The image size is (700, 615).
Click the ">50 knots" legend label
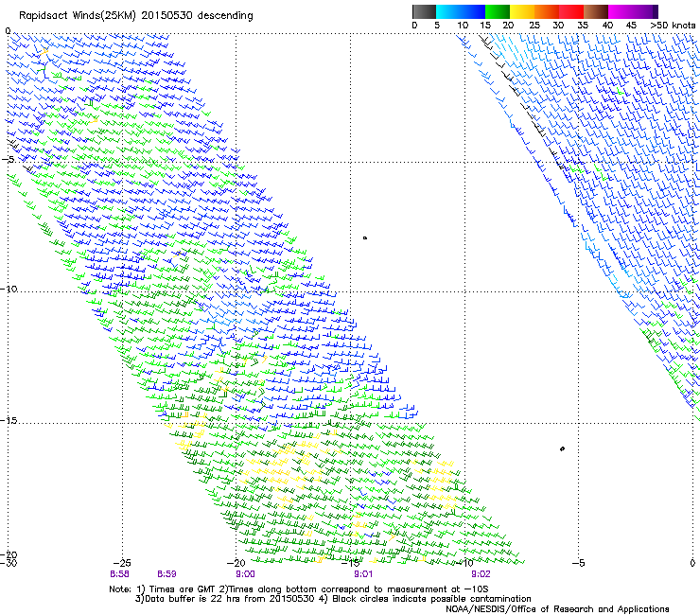pos(673,26)
